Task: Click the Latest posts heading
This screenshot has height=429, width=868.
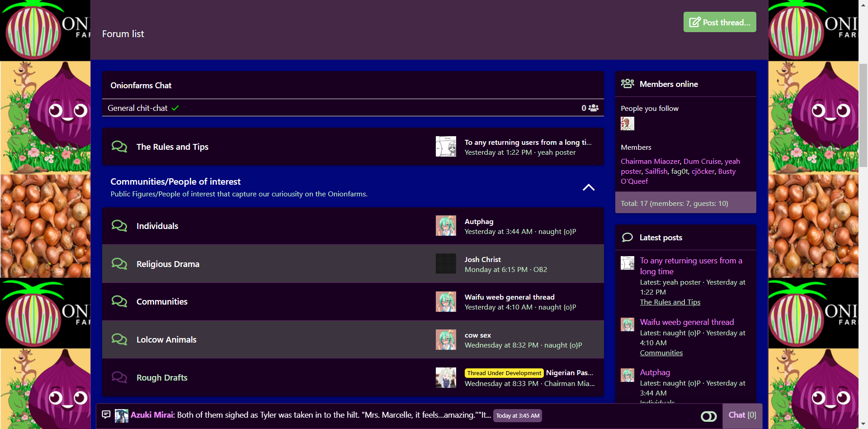Action: (x=660, y=238)
